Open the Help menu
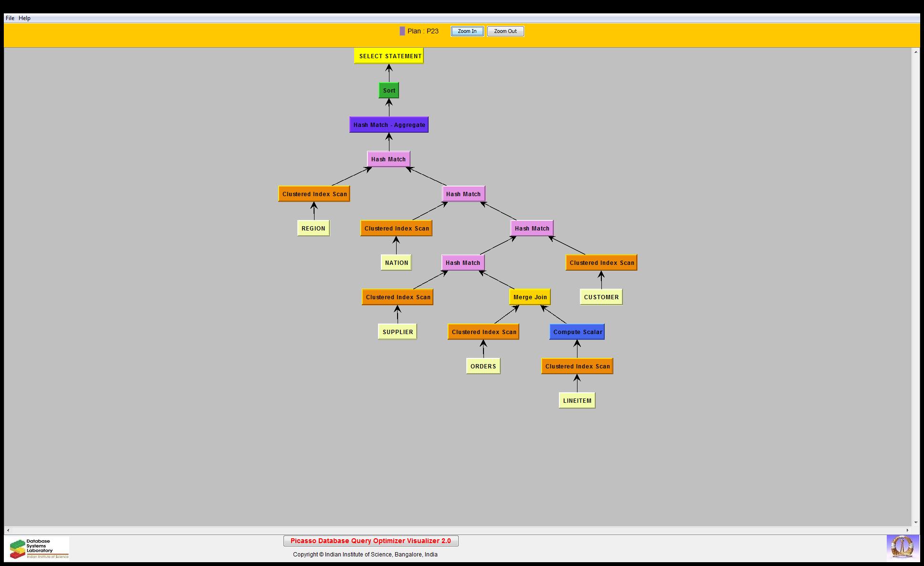 (24, 18)
